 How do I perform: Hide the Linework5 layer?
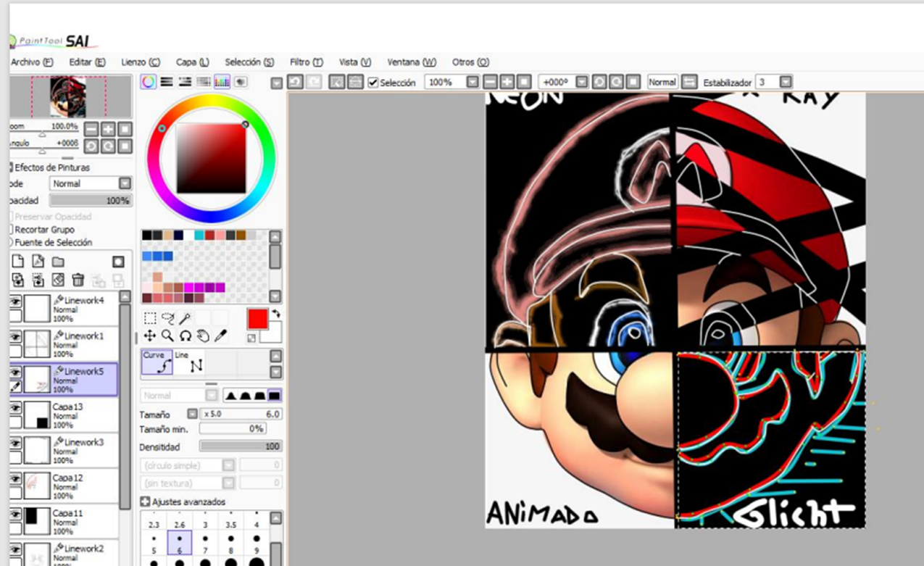click(x=15, y=372)
